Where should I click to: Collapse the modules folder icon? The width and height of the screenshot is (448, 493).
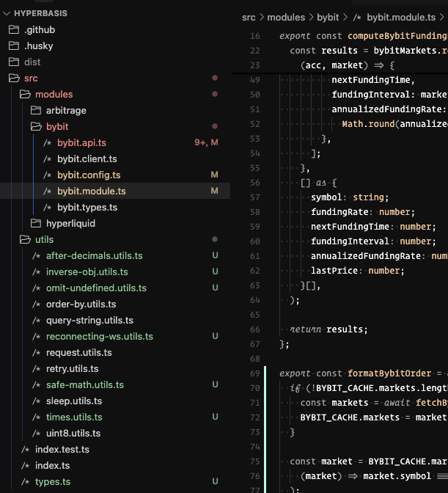(x=25, y=94)
